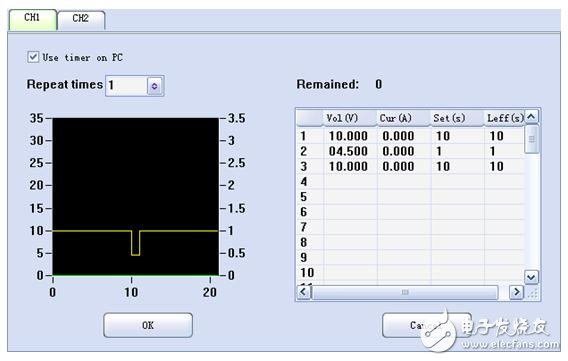The width and height of the screenshot is (568, 361).
Task: Click the table scroll up arrow
Action: pyautogui.click(x=531, y=117)
